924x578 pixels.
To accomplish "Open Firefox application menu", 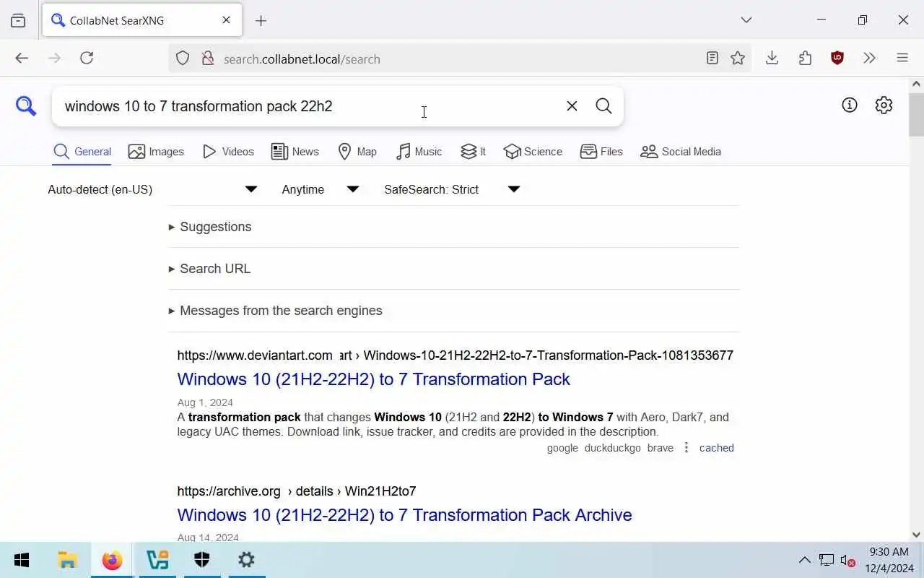I will 902,59.
